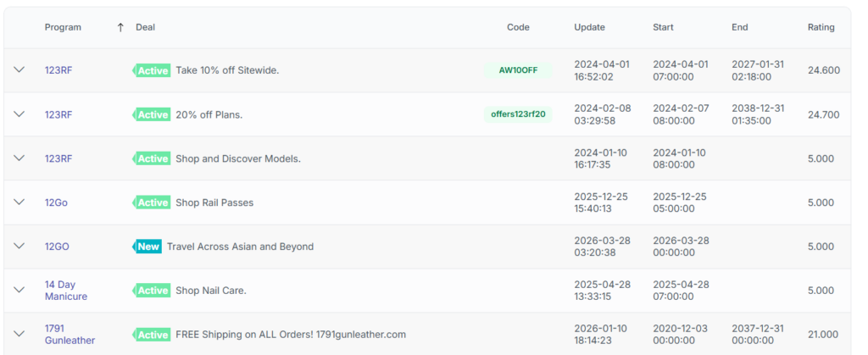
Task: Open the 1791 Gunleather program link
Action: [x=70, y=335]
